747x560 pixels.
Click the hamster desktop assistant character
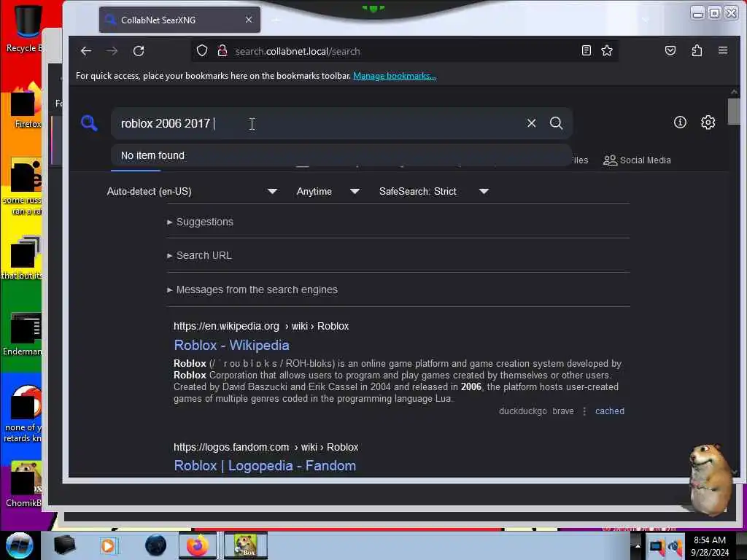click(x=710, y=479)
